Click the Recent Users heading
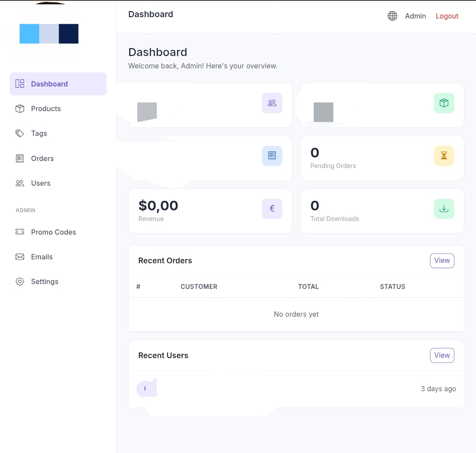The width and height of the screenshot is (476, 453). point(164,356)
